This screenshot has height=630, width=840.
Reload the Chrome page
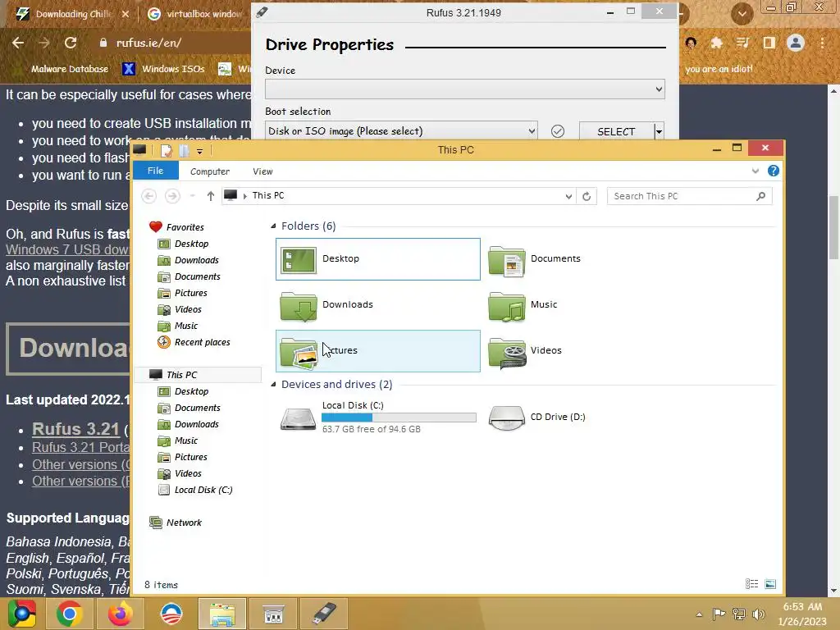tap(71, 43)
